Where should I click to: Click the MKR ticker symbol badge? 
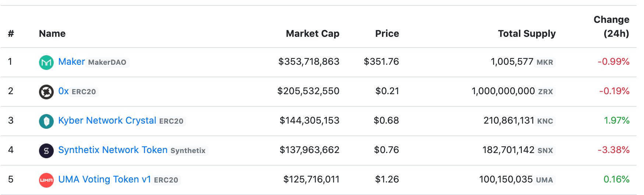pos(545,62)
